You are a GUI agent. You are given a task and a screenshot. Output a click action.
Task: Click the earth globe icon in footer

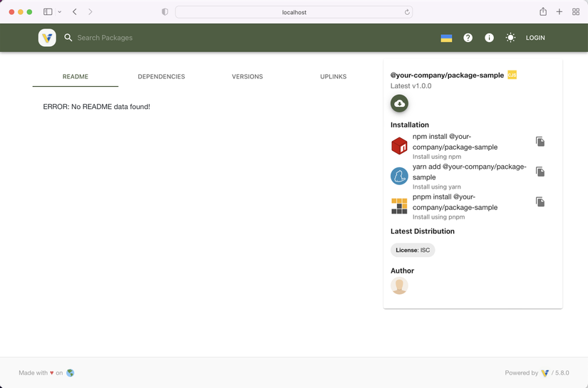pos(70,373)
